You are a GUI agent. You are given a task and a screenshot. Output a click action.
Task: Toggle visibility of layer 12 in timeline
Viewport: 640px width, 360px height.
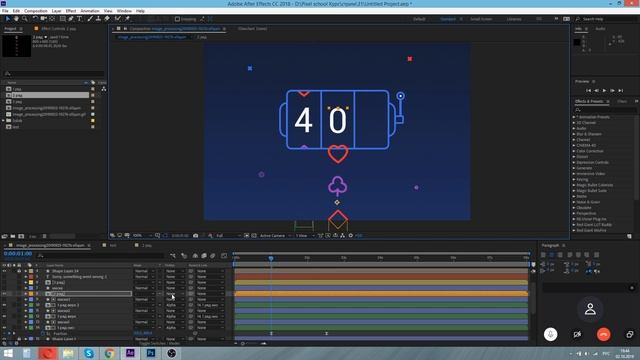click(x=4, y=316)
